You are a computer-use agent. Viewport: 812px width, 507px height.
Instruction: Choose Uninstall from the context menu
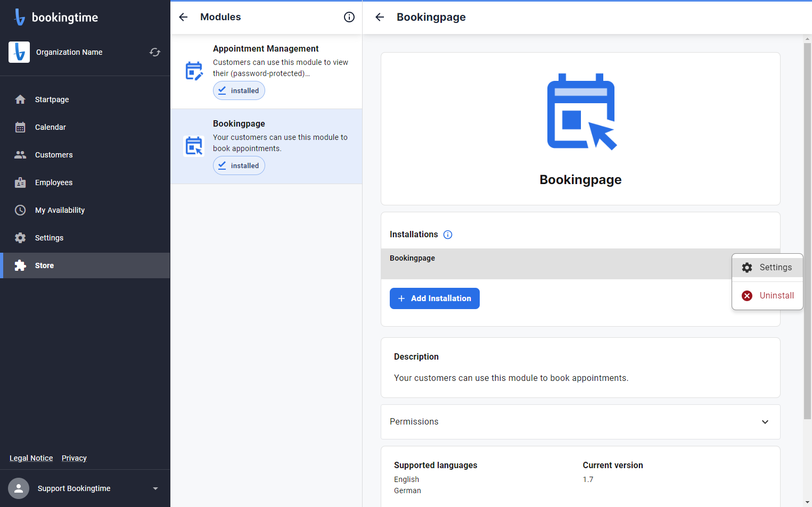pos(767,295)
